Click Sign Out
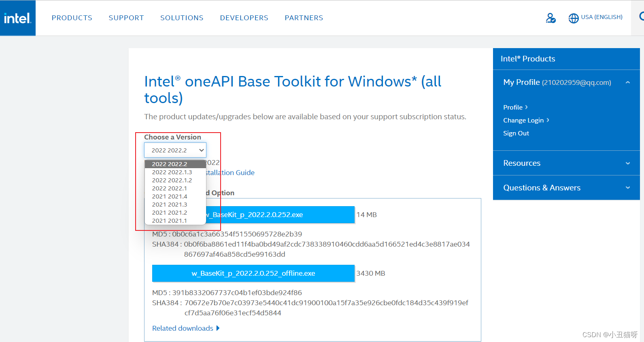The height and width of the screenshot is (342, 644). pos(516,133)
